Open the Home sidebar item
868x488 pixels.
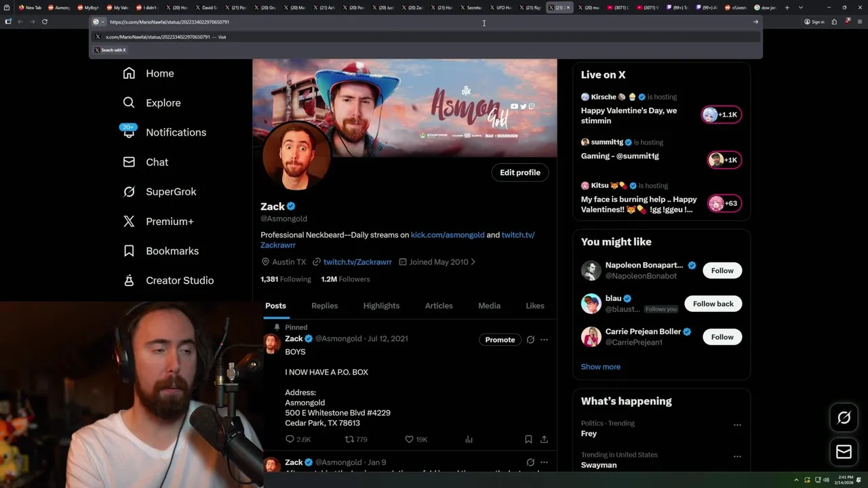149,73
